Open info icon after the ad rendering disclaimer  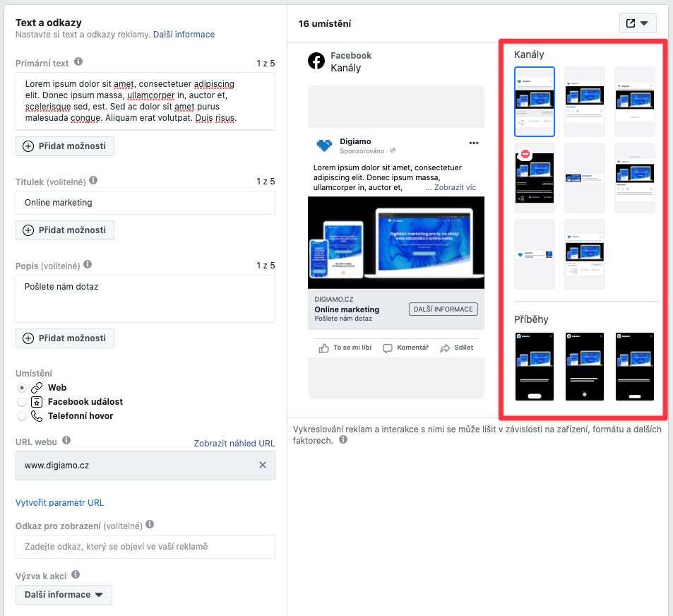tap(343, 440)
